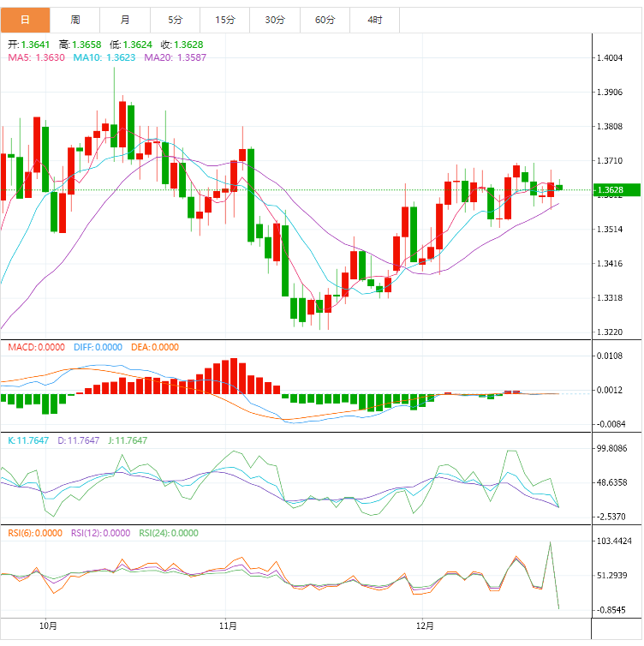Screen dimensions: 644x646
Task: Click the 开: 1.3641 open price
Action: point(29,45)
